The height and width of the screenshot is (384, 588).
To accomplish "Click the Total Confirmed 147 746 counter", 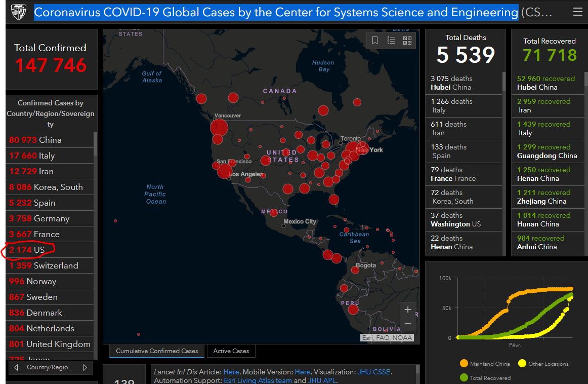I will point(51,59).
